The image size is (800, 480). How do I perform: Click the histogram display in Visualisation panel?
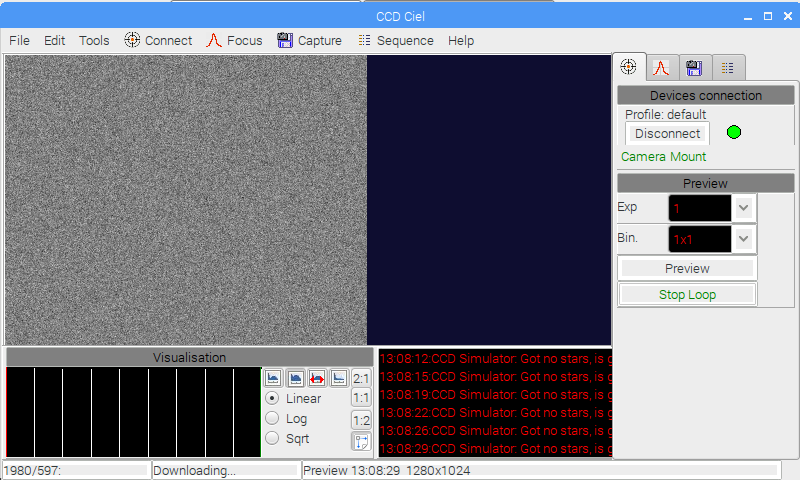coord(133,412)
